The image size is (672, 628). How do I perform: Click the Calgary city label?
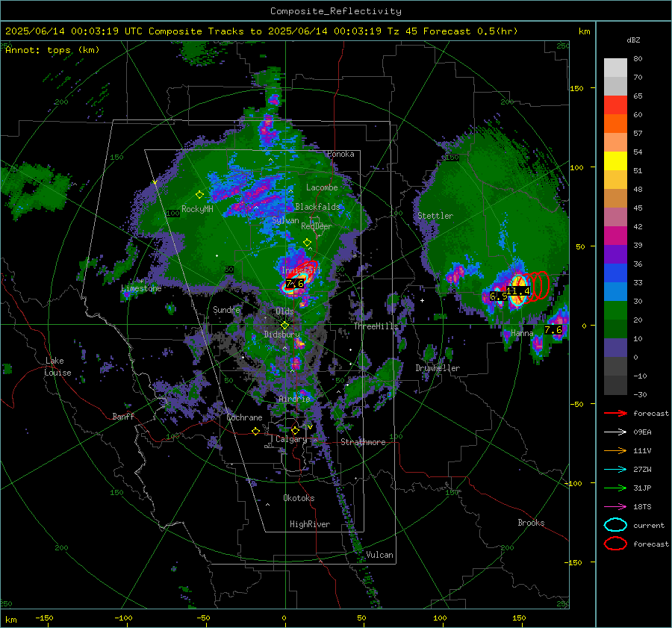(x=291, y=439)
